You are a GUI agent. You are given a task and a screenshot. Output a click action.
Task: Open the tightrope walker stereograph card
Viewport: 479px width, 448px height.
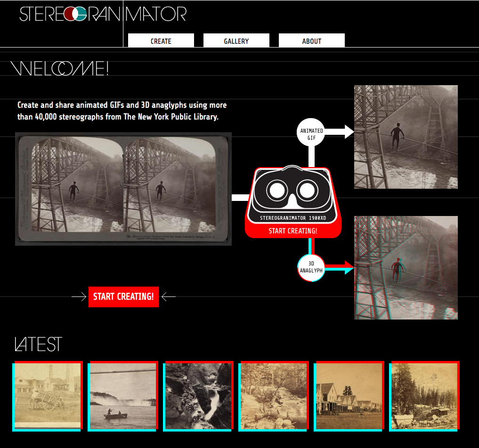click(x=123, y=189)
